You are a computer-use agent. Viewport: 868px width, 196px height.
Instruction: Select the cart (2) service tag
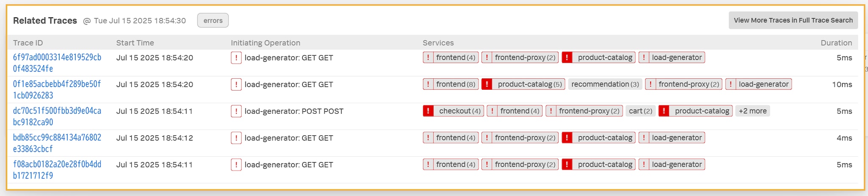point(640,111)
